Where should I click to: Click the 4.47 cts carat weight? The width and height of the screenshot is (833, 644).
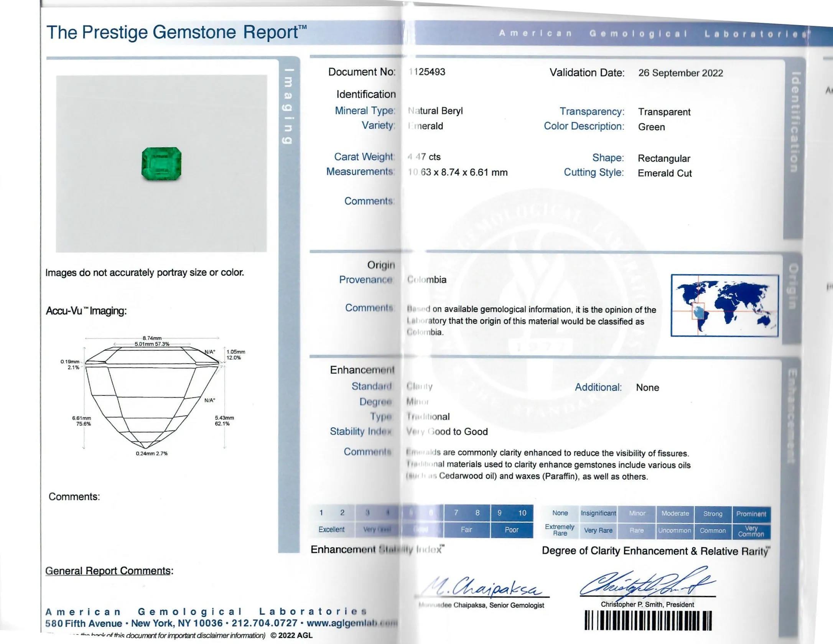coord(424,157)
